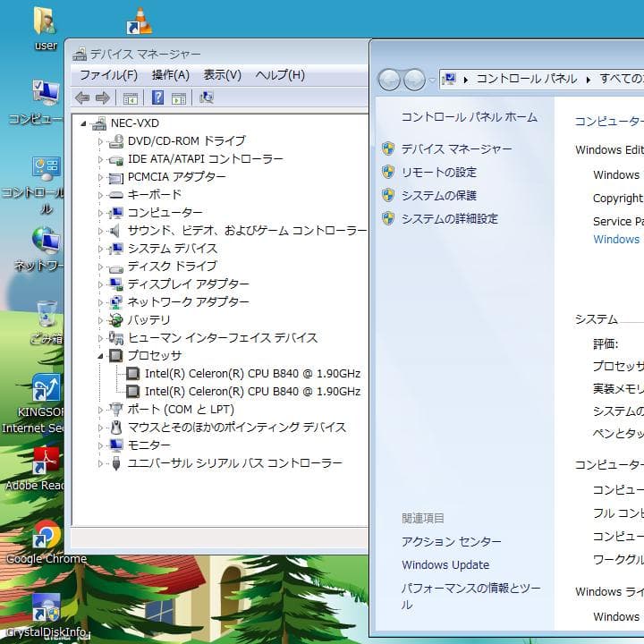This screenshot has width=644, height=644.
Task: Select the battery (バッテリ) icon
Action: click(x=115, y=320)
